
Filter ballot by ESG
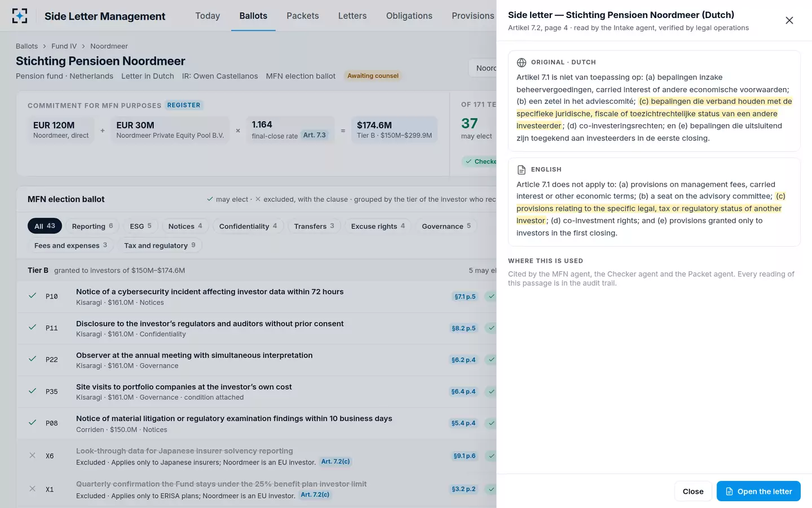pos(141,226)
